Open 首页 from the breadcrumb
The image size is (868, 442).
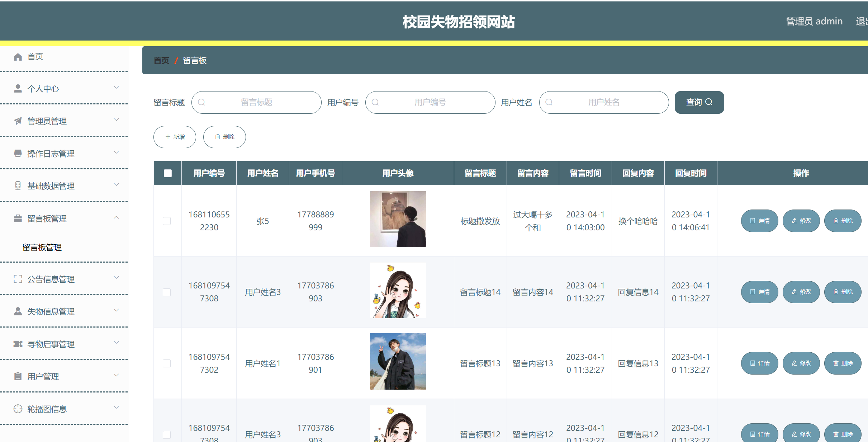(x=161, y=60)
